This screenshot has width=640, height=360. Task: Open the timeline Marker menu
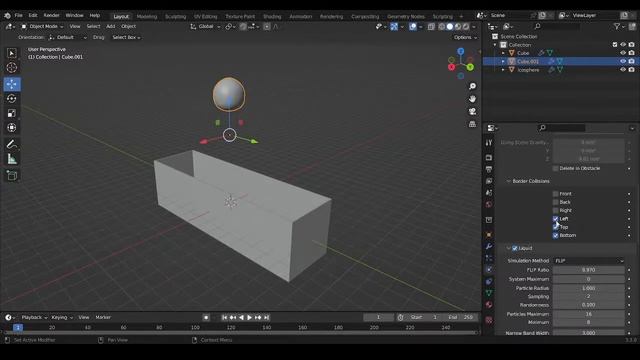(103, 317)
